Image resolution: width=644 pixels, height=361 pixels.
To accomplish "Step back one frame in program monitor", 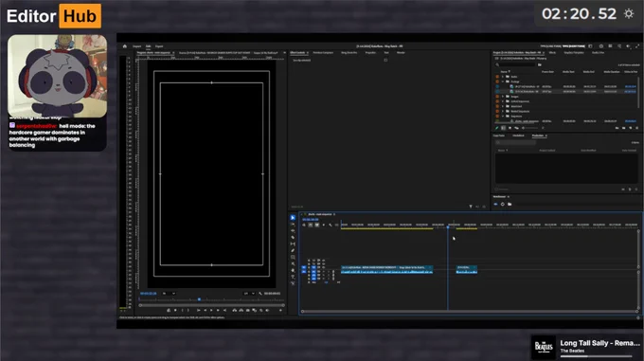I will coord(205,311).
